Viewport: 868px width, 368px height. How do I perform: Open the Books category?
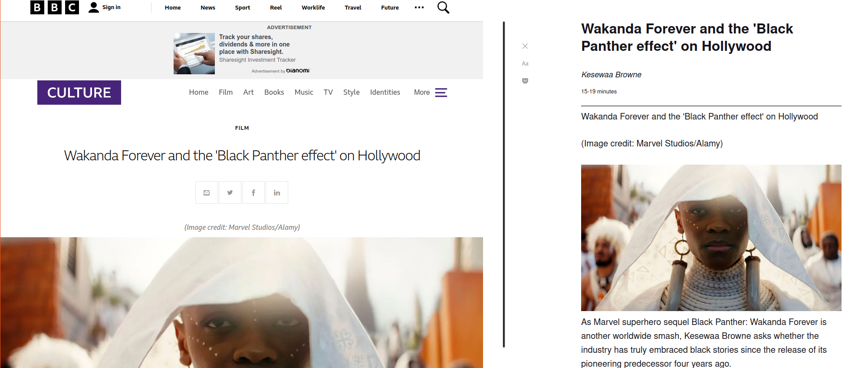pyautogui.click(x=274, y=93)
